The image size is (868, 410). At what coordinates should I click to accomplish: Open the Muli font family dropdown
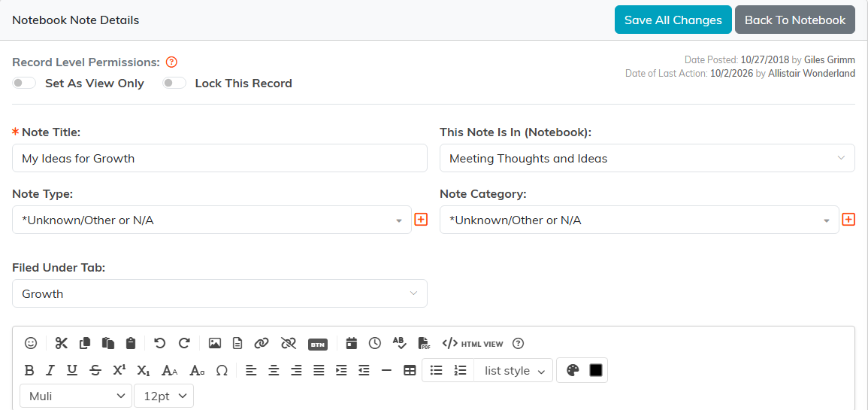(x=76, y=396)
